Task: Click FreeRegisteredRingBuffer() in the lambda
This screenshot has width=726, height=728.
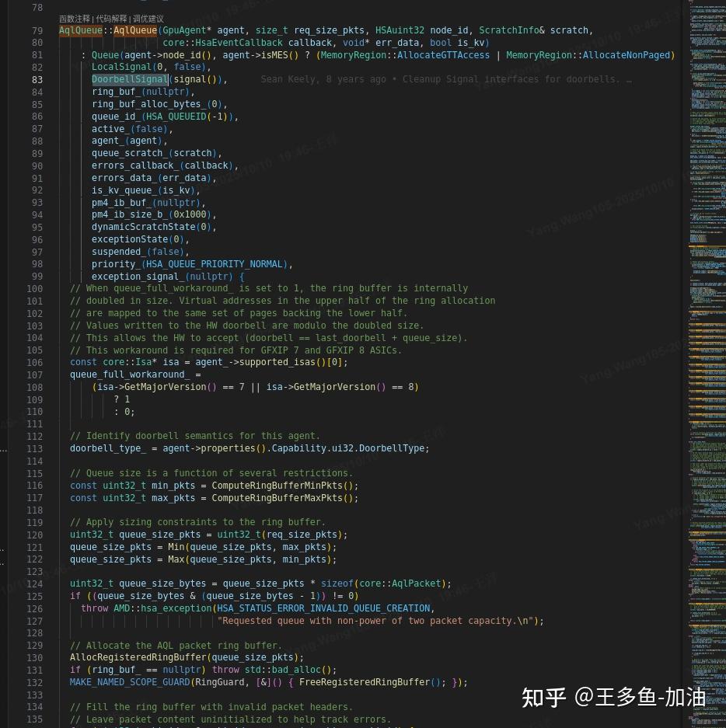Action: pyautogui.click(x=370, y=682)
